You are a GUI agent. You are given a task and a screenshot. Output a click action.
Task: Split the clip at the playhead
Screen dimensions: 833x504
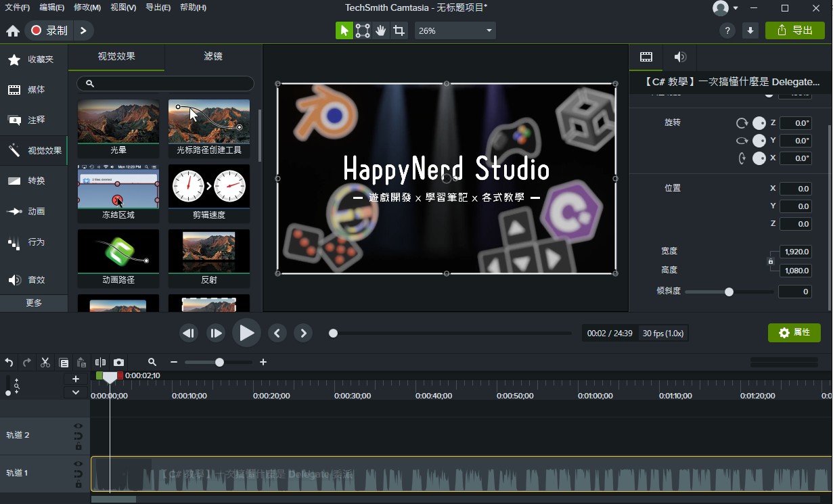pyautogui.click(x=101, y=363)
